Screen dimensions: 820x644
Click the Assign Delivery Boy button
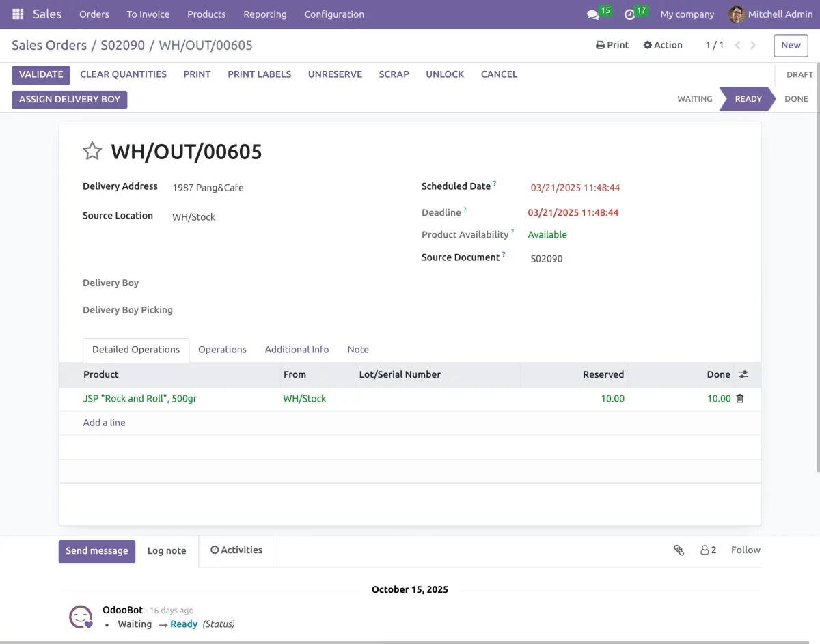click(x=69, y=100)
